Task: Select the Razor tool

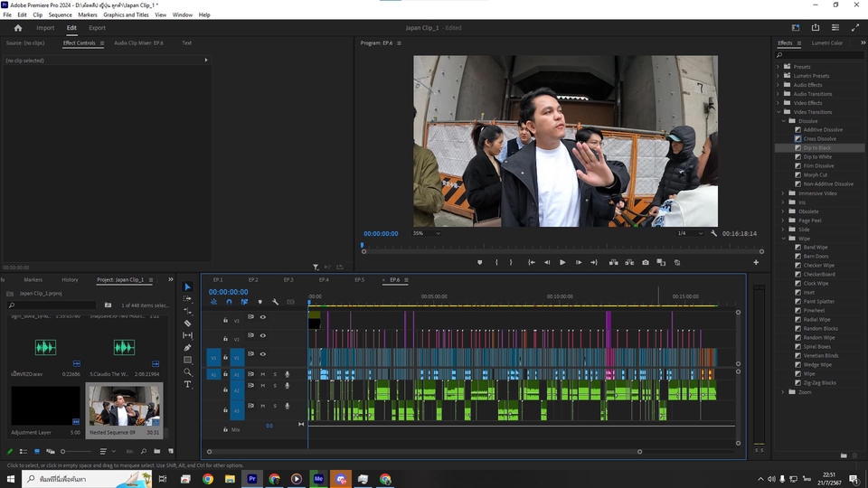Action: pos(188,323)
